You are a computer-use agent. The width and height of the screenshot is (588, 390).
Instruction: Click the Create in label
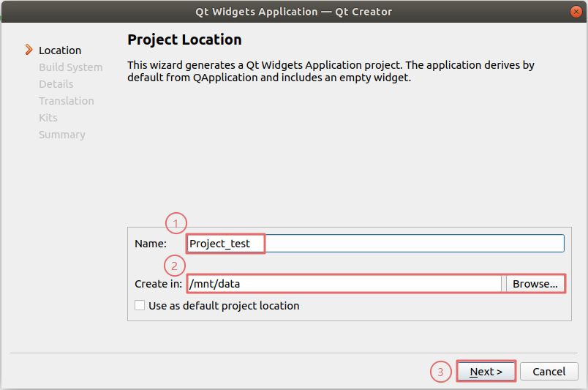click(158, 284)
